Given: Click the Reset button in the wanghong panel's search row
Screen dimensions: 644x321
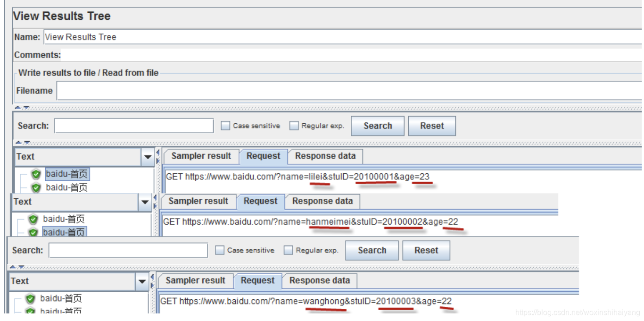Looking at the screenshot, I should point(426,251).
